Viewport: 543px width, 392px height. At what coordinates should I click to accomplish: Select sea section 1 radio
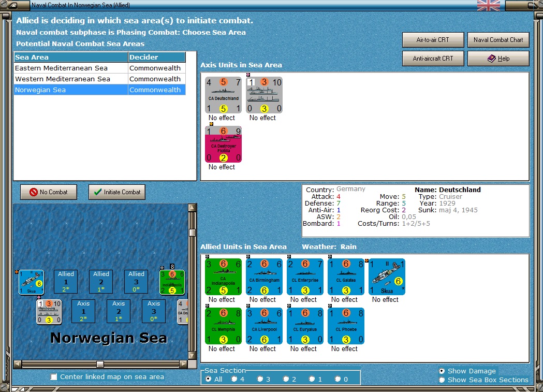click(312, 379)
